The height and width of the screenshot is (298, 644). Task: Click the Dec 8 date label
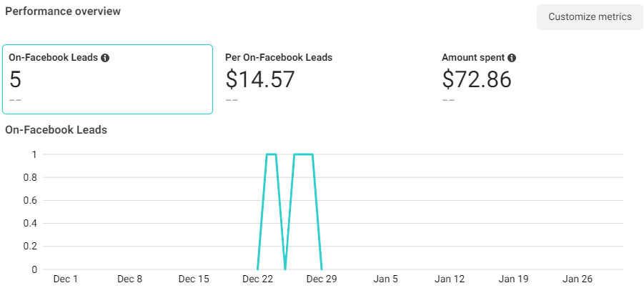[x=130, y=279]
